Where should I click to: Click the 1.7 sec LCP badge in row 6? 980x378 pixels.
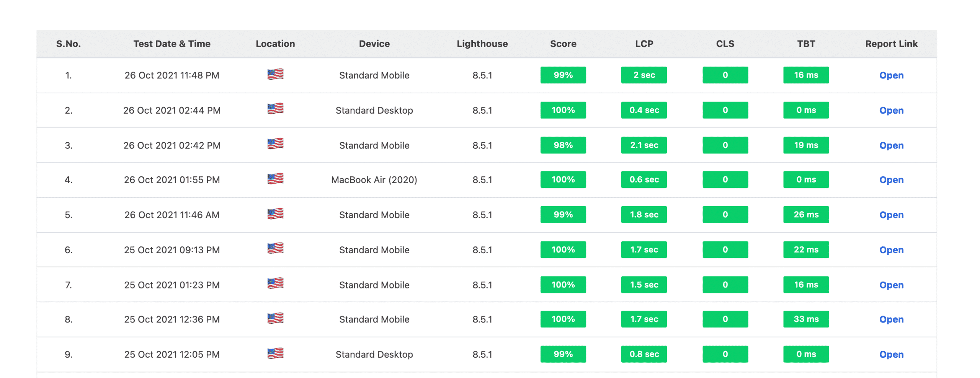coord(644,250)
